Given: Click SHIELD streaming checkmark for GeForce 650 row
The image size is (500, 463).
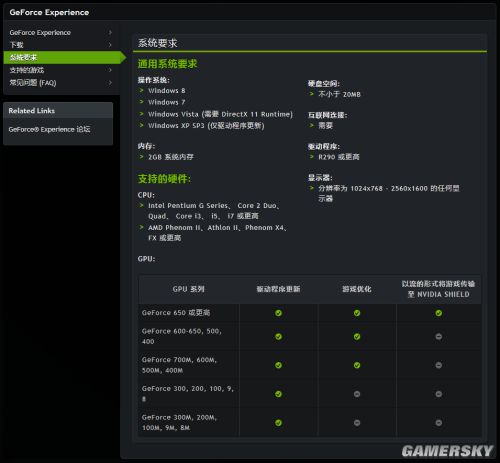Looking at the screenshot, I should pyautogui.click(x=439, y=313).
